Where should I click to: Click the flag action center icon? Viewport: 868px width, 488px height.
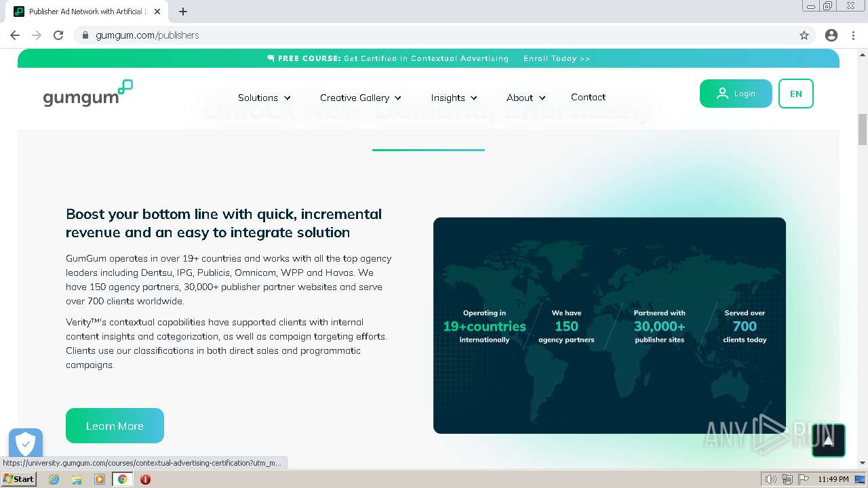pos(803,479)
